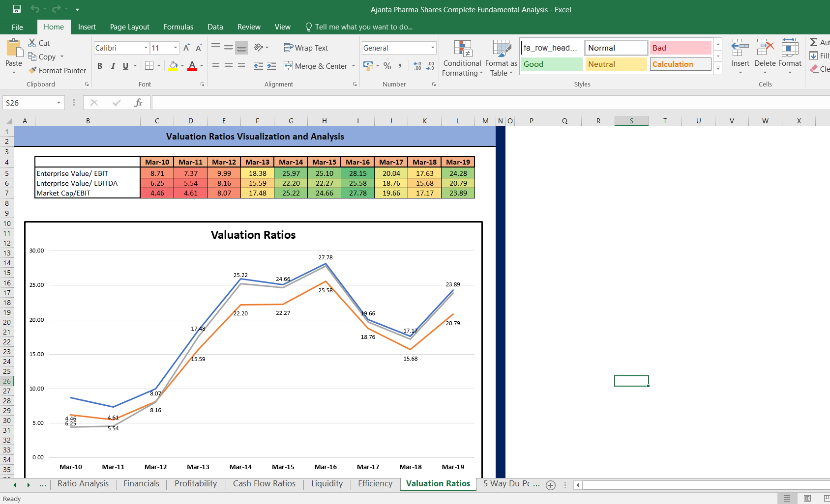This screenshot has height=504, width=830.
Task: Increase decimal places
Action: [x=417, y=65]
